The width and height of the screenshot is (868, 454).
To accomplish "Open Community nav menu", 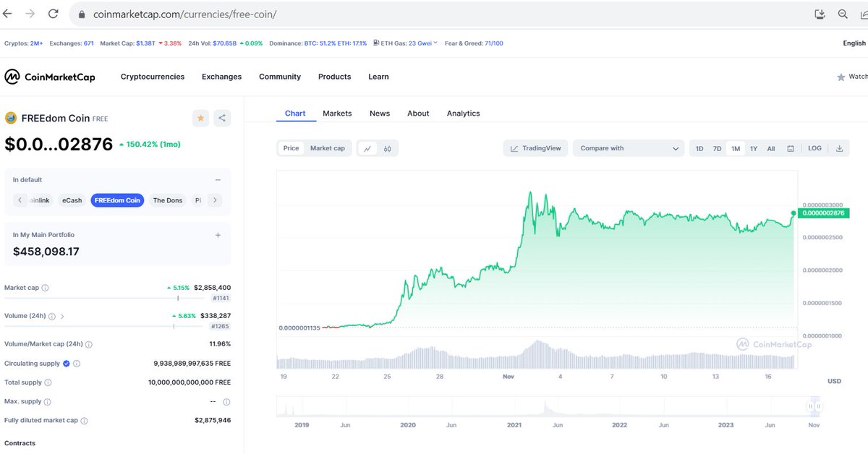I will click(280, 77).
